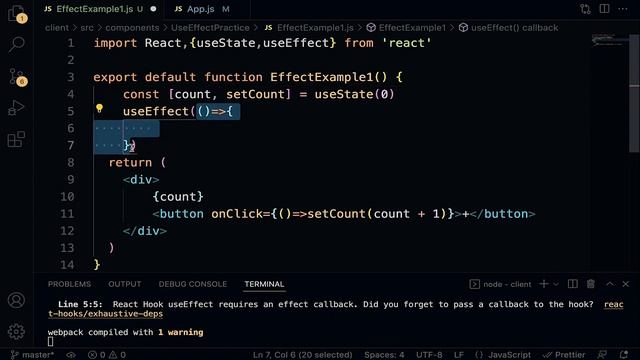The image size is (640, 360).
Task: Change encoding via UTF-8
Action: (429, 355)
